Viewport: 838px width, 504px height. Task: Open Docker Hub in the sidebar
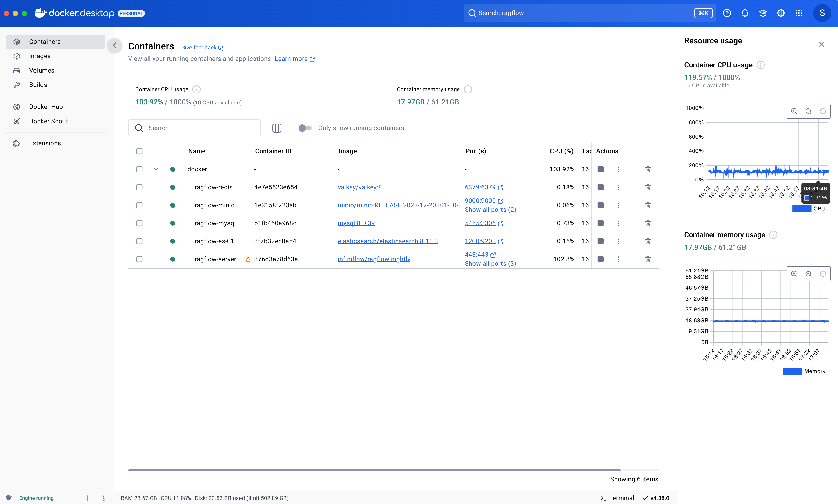[x=55, y=107]
